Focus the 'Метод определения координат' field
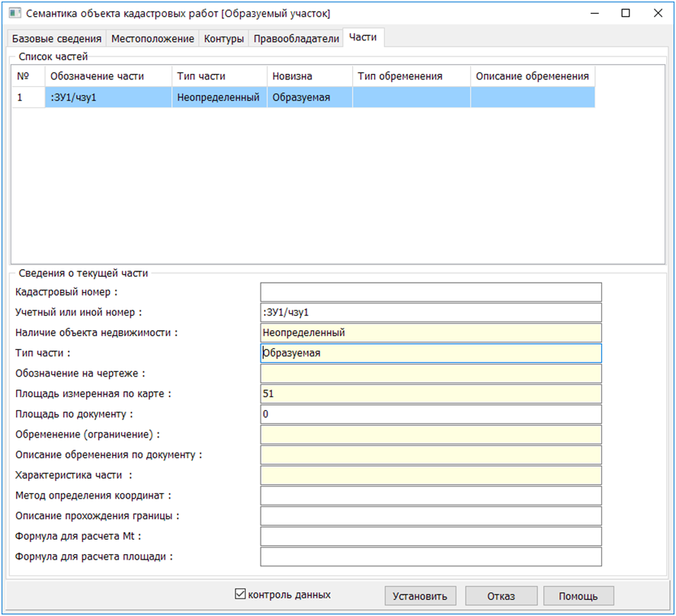Screen dimensions: 676x616 pos(431,496)
